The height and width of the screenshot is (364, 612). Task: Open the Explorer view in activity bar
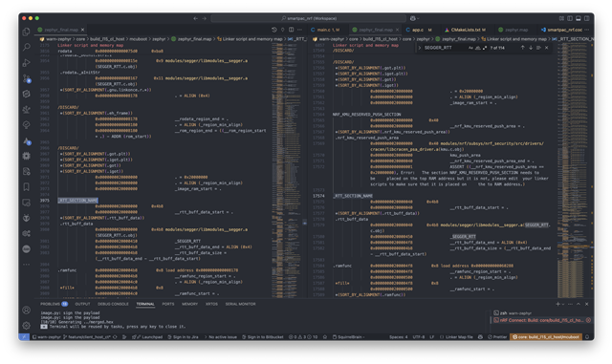pyautogui.click(x=26, y=32)
